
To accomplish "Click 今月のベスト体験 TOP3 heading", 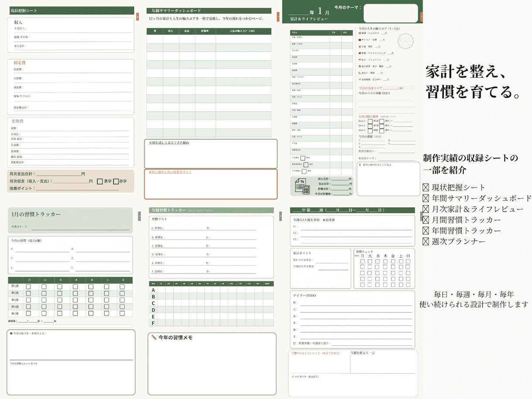I will point(374,93).
